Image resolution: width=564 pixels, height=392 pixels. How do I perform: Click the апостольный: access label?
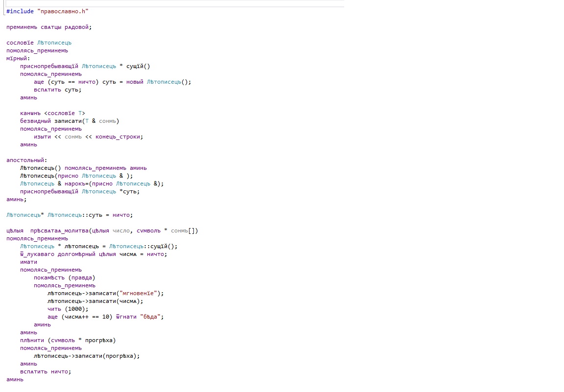point(26,160)
